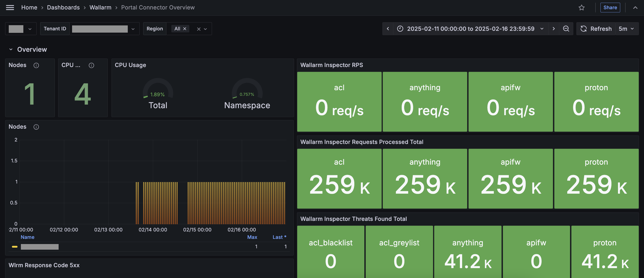The height and width of the screenshot is (278, 644).
Task: Click the zoom out time range icon
Action: click(566, 29)
